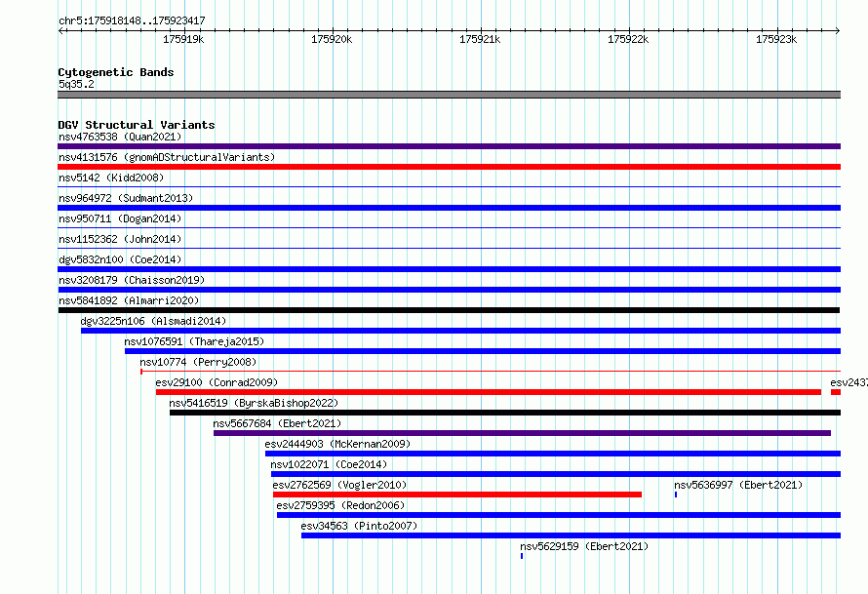The height and width of the screenshot is (594, 868).
Task: Click the 175922k ruler tick label
Action: coord(628,39)
